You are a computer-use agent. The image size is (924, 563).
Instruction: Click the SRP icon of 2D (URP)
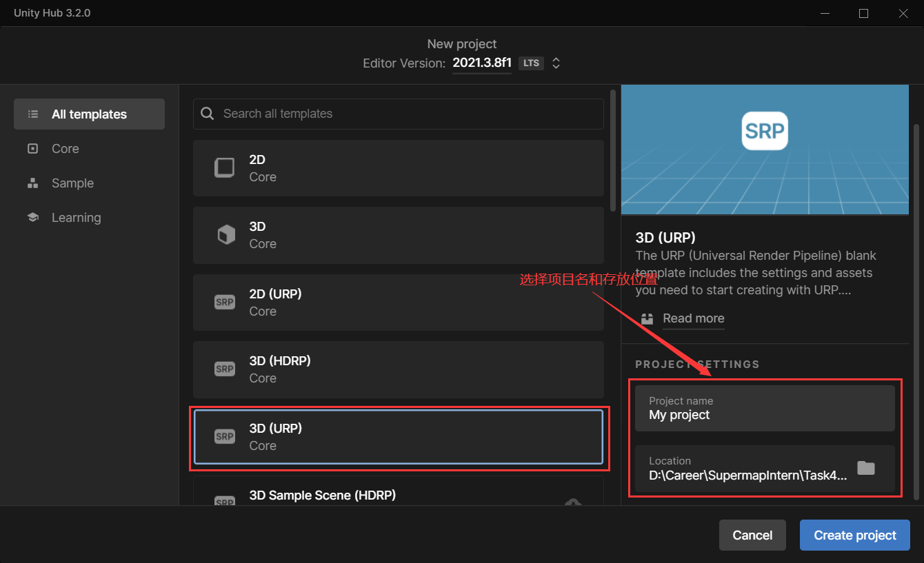pos(225,303)
